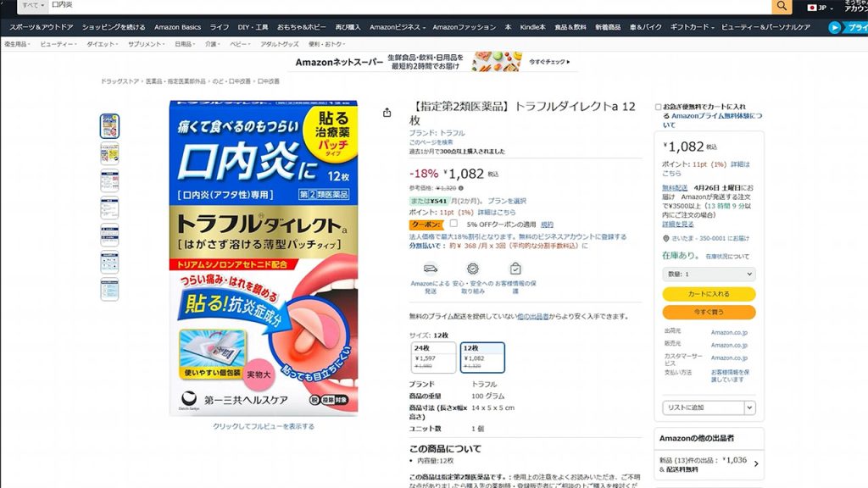Open the 数量 quantity dropdown
The image size is (868, 488).
(x=709, y=274)
